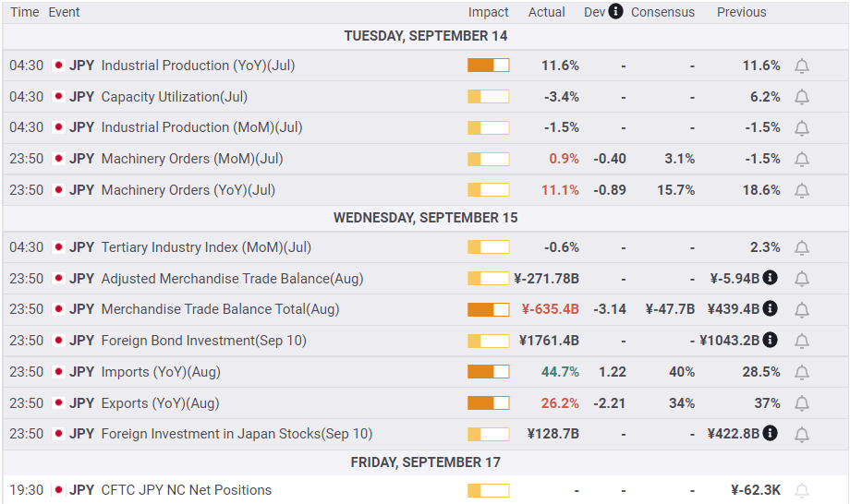Viewport: 850px width, 504px height.
Task: Click impact level bar for Industrial Production (MoM)
Action: pyautogui.click(x=488, y=127)
